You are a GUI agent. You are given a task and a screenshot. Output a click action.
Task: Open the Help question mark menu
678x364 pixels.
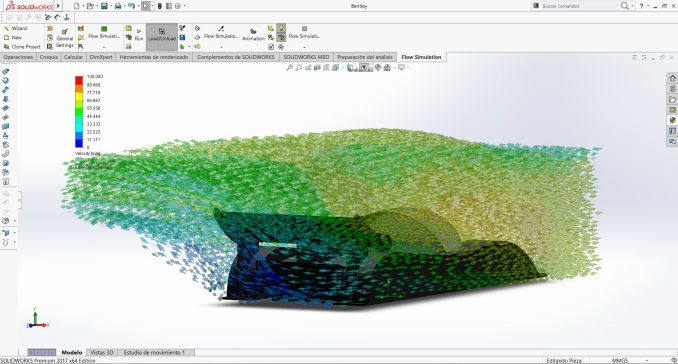641,6
